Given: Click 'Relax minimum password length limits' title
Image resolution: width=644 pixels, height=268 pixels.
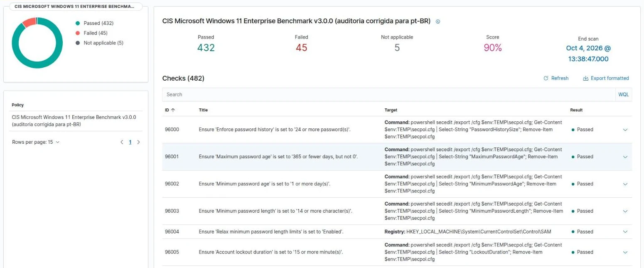Looking at the screenshot, I should 271,231.
